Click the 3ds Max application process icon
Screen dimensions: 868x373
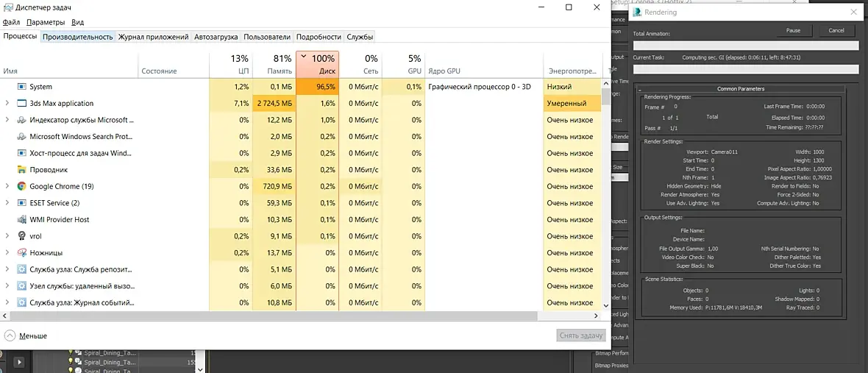point(22,104)
